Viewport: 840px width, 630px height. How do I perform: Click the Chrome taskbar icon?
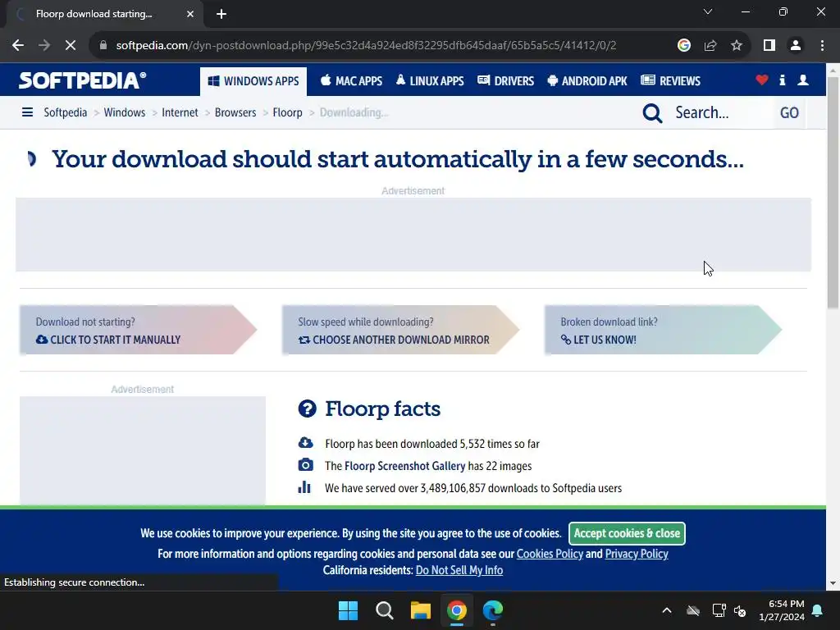457,610
